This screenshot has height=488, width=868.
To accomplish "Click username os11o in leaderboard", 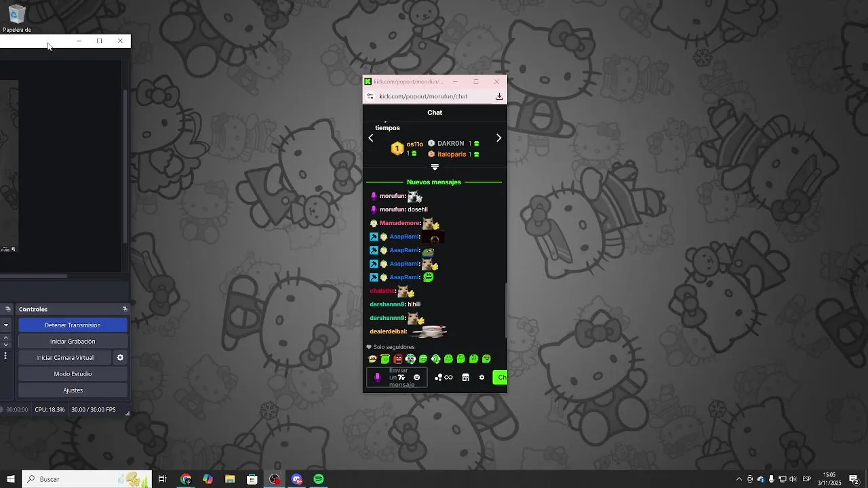I will tap(415, 144).
